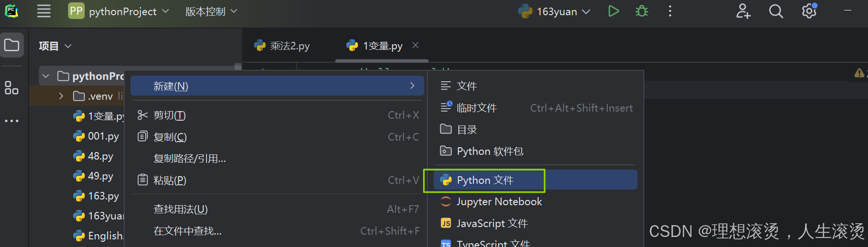Expand the .venv folder

click(x=61, y=96)
